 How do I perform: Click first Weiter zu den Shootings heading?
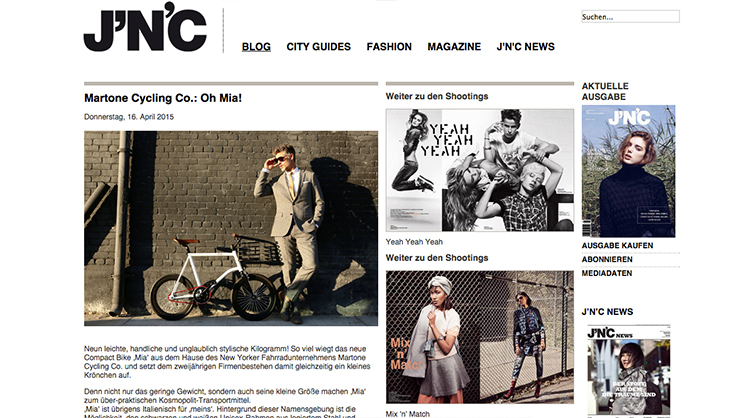click(437, 96)
